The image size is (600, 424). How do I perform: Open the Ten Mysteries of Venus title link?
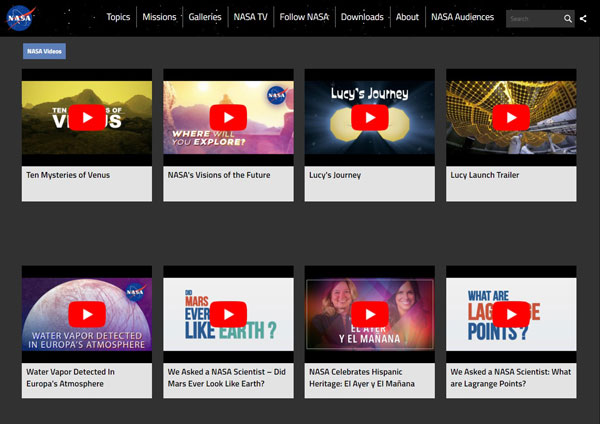(x=68, y=175)
